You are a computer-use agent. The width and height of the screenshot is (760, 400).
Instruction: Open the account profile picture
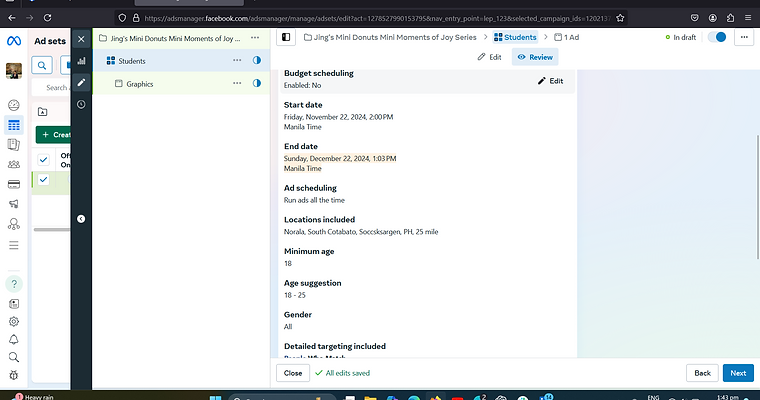pos(14,71)
